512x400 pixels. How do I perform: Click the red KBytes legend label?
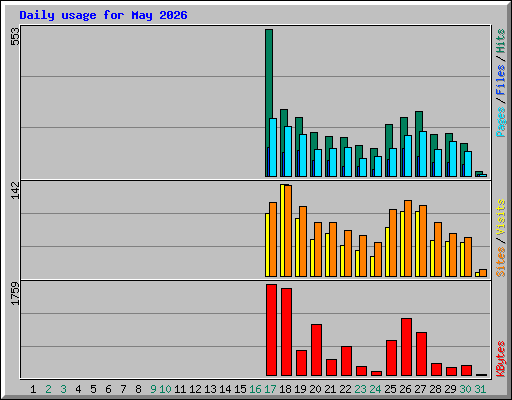coord(500,359)
